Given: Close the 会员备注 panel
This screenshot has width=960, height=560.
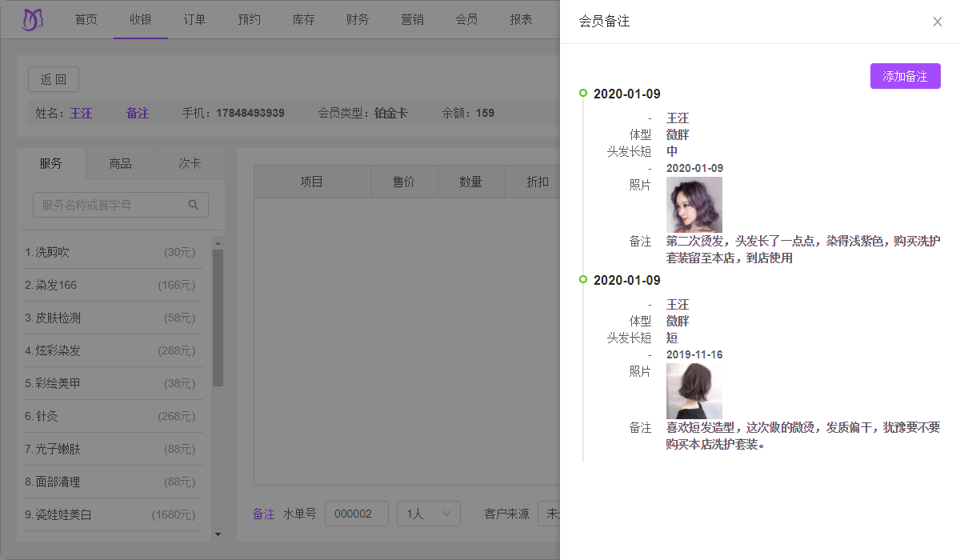Looking at the screenshot, I should (937, 22).
